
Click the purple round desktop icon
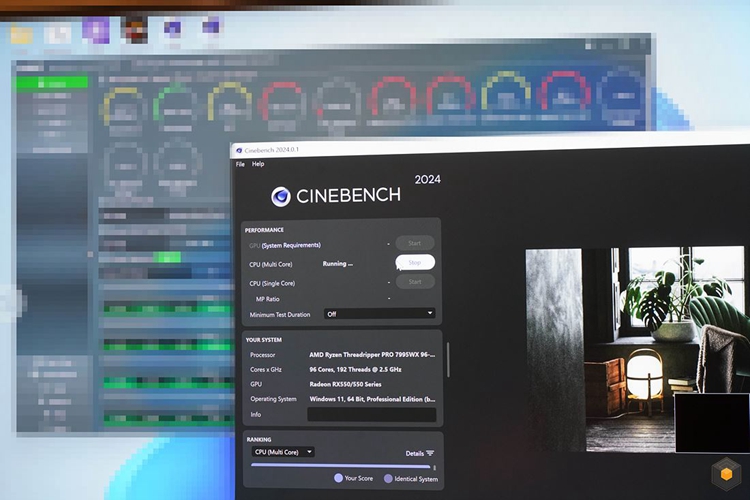96,30
